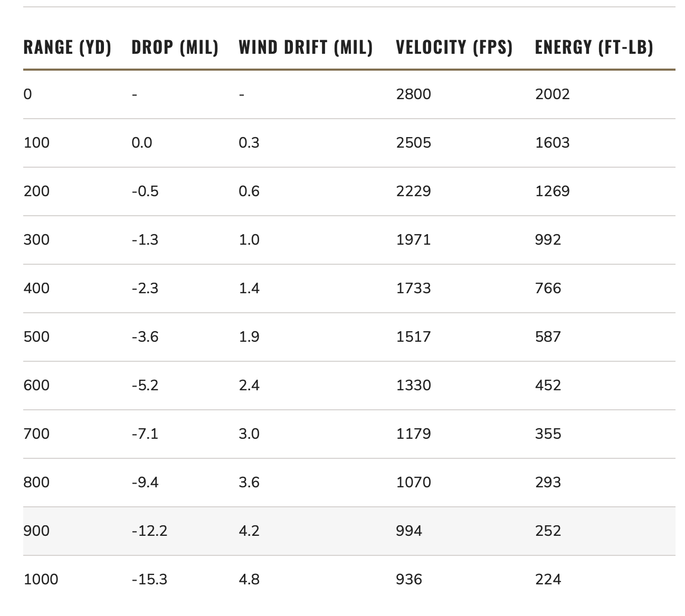Click velocity value 936 at 1000 yards

(410, 580)
